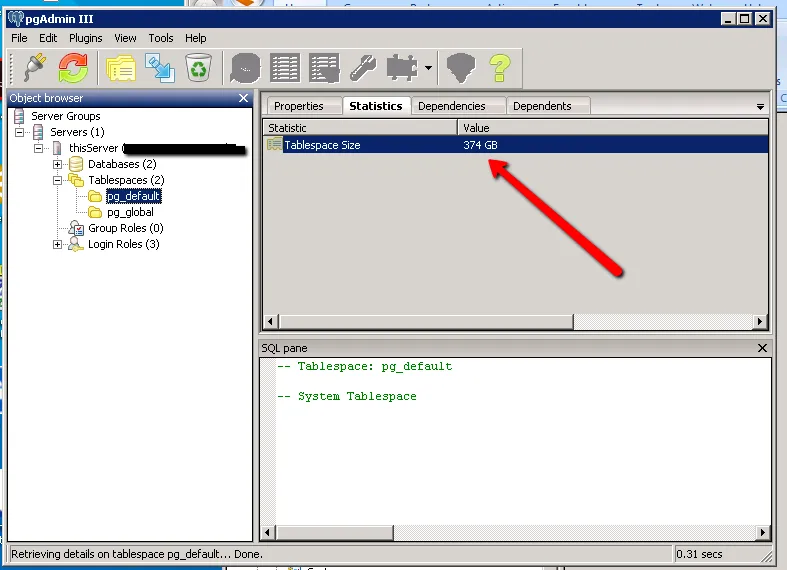Open the Plugins dropdown arrow
Screen dimensions: 787x570
pyautogui.click(x=428, y=68)
